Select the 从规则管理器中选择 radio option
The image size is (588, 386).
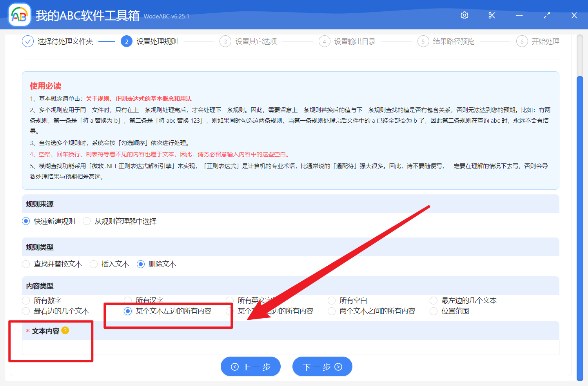tap(87, 221)
